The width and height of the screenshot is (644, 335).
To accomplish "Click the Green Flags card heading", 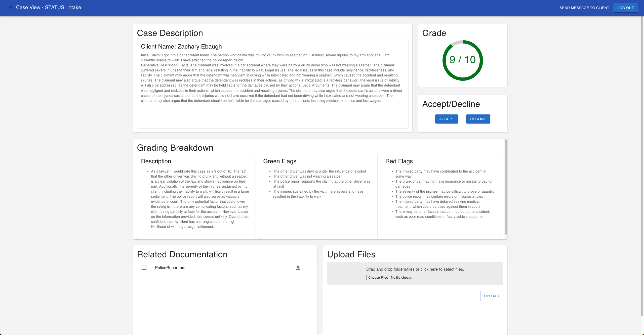I will (279, 161).
